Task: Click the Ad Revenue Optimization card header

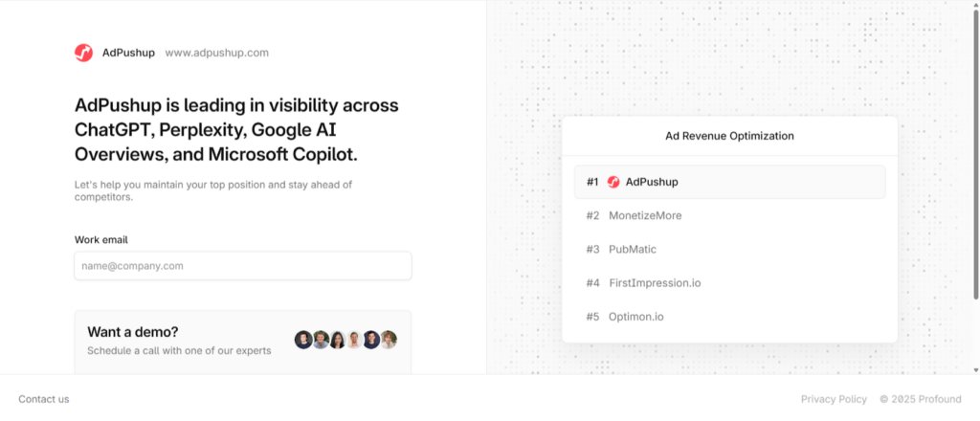Action: coord(729,136)
